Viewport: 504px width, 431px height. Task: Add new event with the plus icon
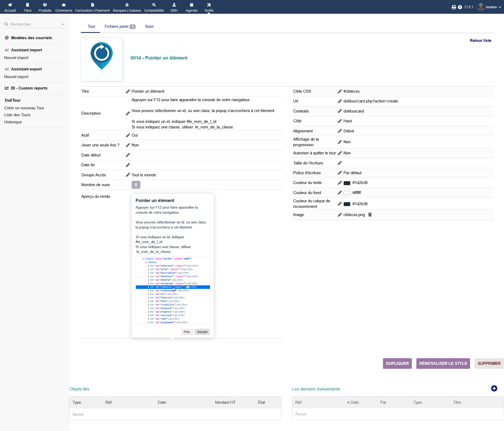coord(494,388)
